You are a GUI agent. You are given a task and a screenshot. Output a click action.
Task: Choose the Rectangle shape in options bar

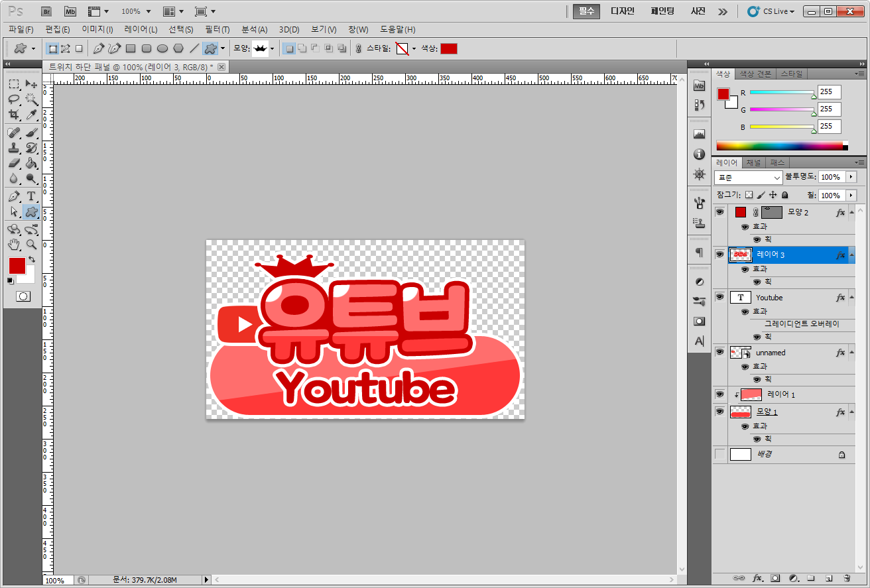(x=131, y=48)
